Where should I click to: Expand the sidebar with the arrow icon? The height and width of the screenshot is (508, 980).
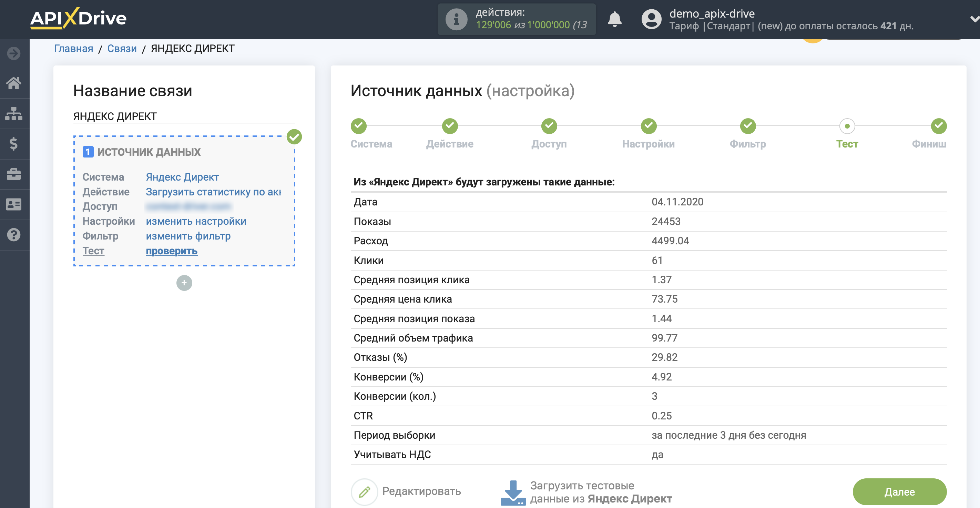(14, 53)
